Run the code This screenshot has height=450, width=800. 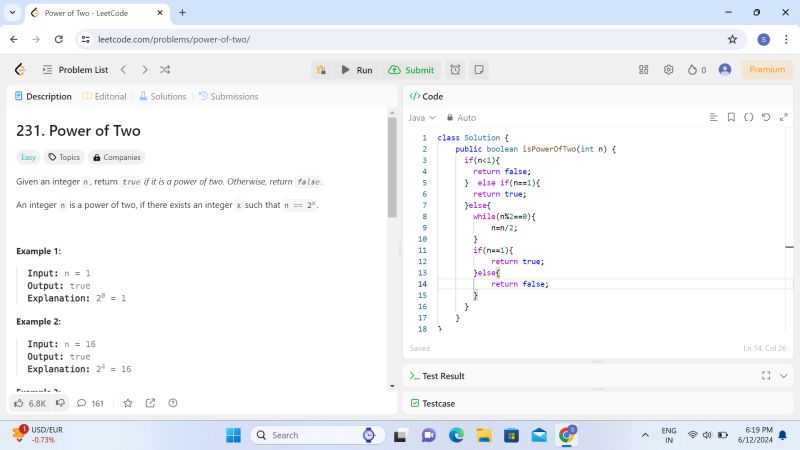(357, 70)
